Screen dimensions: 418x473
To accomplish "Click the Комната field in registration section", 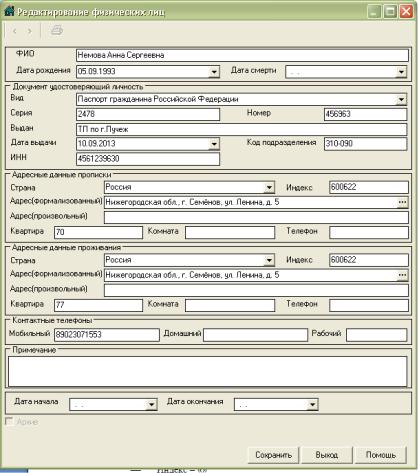I will [230, 232].
